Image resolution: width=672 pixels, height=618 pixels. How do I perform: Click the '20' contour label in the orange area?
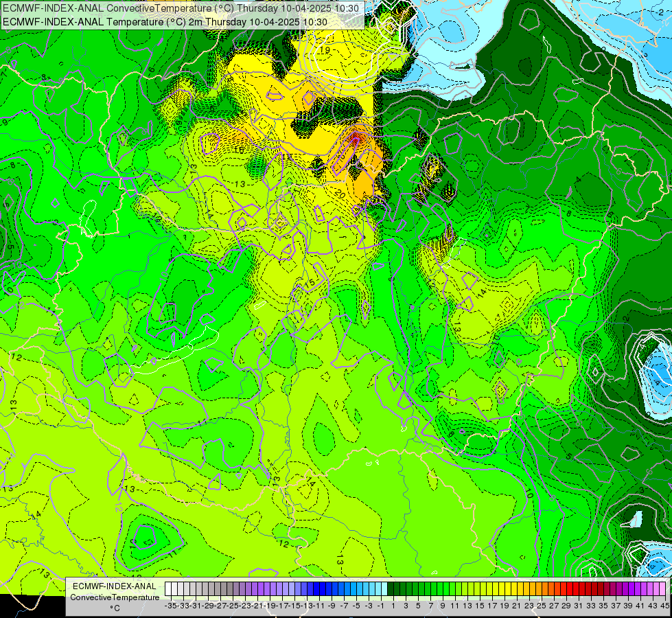pyautogui.click(x=340, y=194)
